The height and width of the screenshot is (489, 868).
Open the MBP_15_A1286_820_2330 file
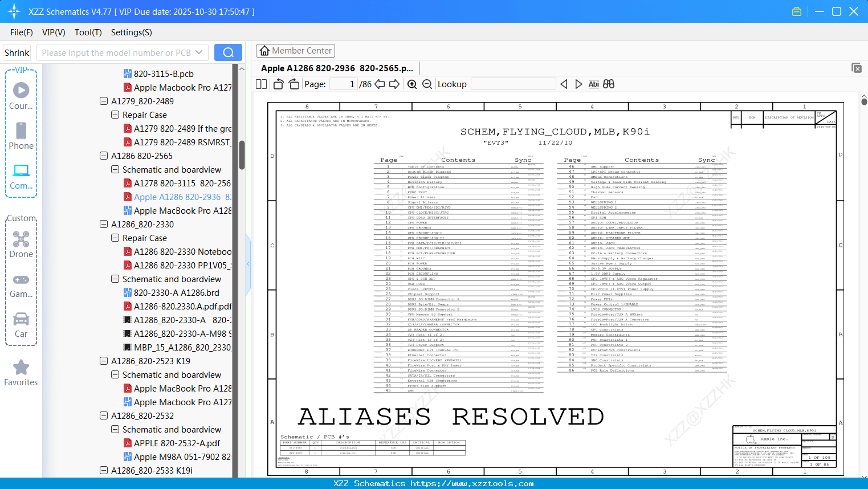[x=177, y=347]
